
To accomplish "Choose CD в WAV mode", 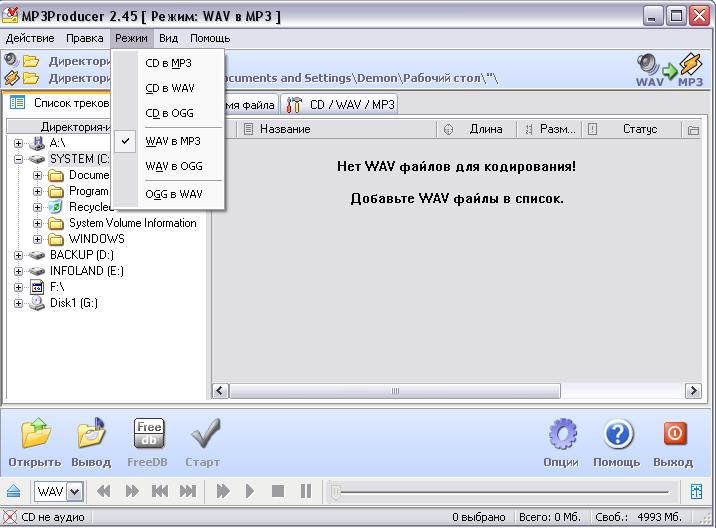I will pos(168,88).
